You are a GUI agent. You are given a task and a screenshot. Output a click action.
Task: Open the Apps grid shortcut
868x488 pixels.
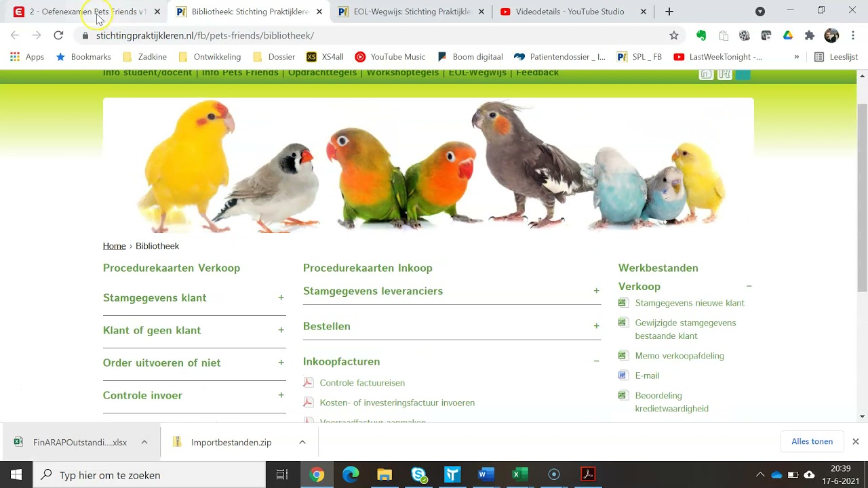tap(27, 57)
